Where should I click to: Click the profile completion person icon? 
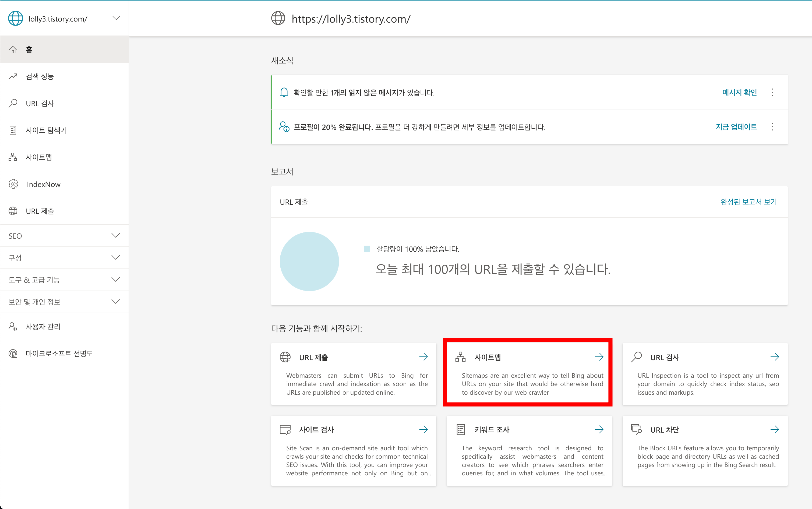(284, 126)
